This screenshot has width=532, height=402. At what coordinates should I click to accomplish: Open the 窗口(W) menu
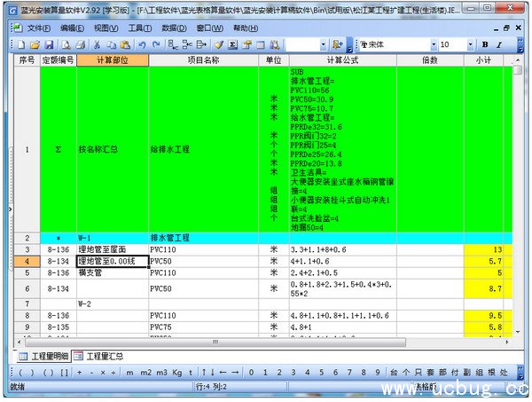pyautogui.click(x=210, y=28)
